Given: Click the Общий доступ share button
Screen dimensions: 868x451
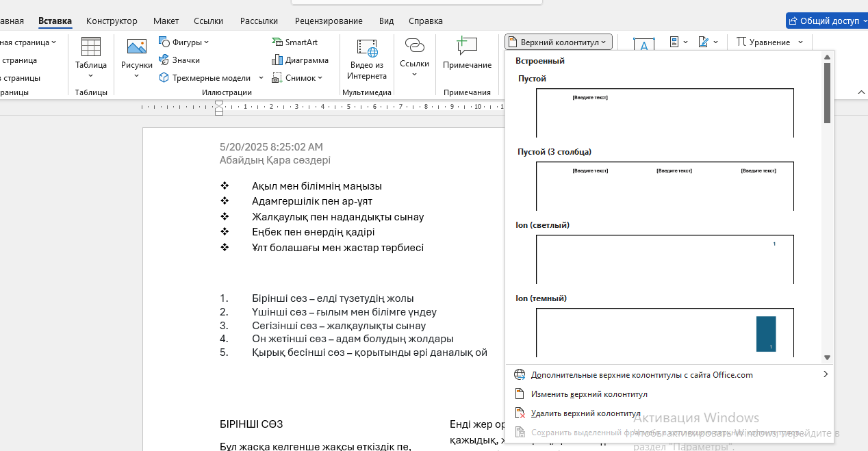Looking at the screenshot, I should point(826,21).
